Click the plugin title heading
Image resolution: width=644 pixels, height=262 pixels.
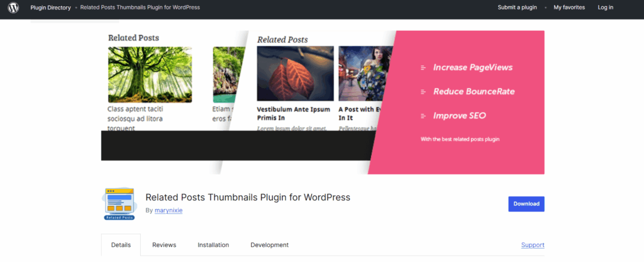click(248, 197)
